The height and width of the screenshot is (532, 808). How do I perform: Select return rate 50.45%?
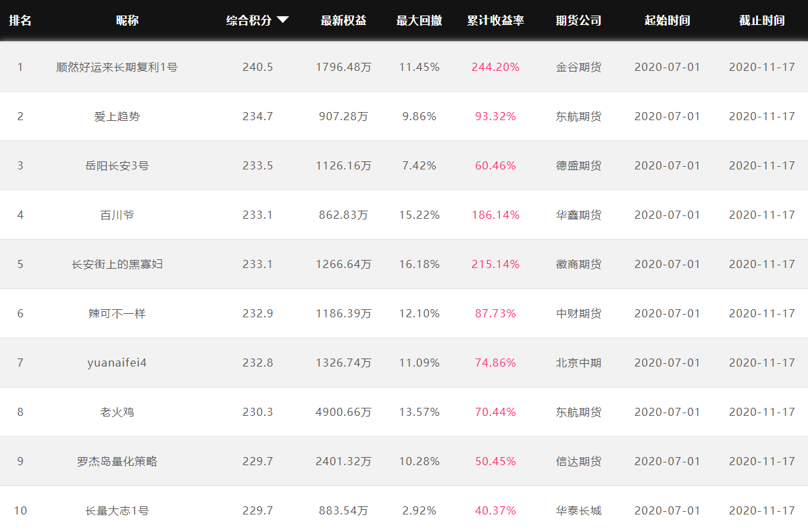click(495, 461)
